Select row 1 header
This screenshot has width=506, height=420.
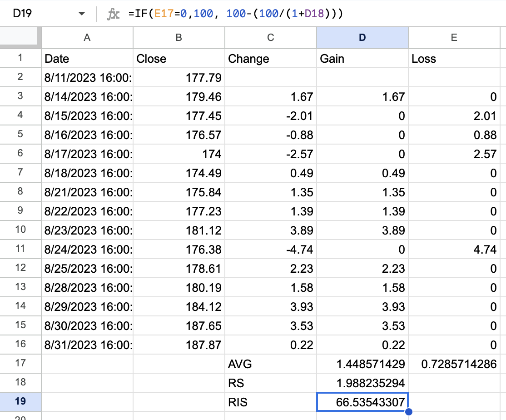[x=20, y=58]
